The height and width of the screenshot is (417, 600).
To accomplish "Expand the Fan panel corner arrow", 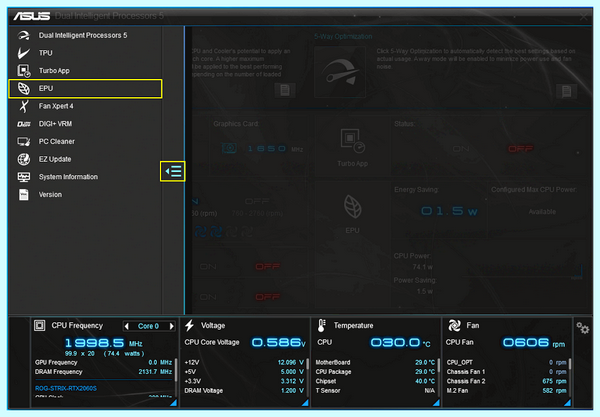I will point(568,402).
